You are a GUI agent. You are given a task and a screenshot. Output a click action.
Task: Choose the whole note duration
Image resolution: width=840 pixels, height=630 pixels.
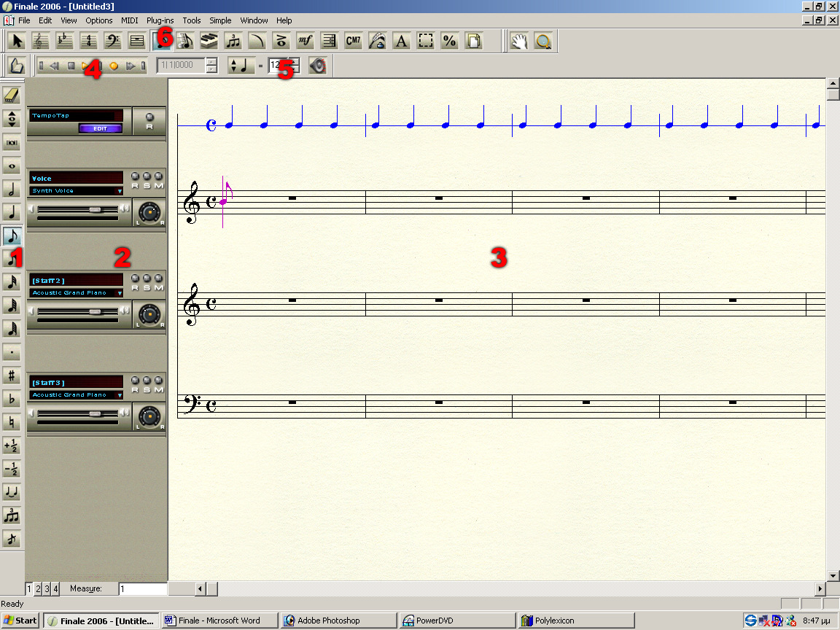coord(12,166)
